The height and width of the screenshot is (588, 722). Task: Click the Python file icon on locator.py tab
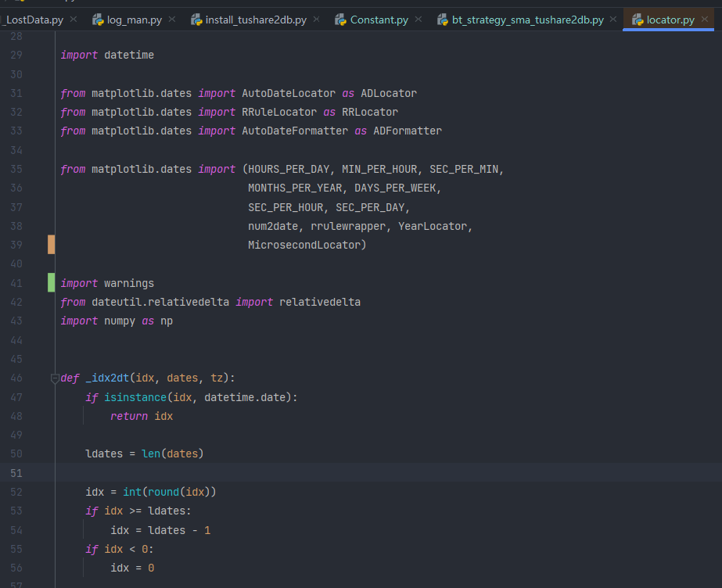pyautogui.click(x=638, y=20)
